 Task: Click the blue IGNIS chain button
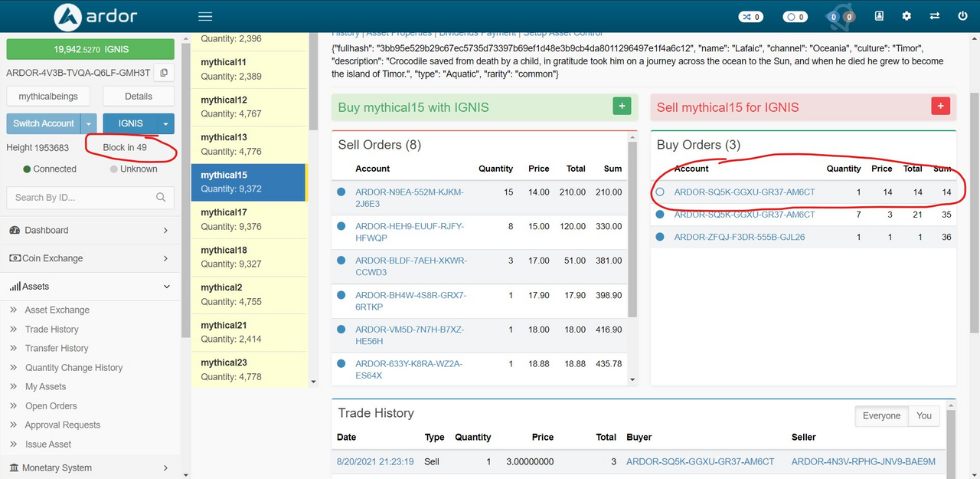[x=130, y=123]
